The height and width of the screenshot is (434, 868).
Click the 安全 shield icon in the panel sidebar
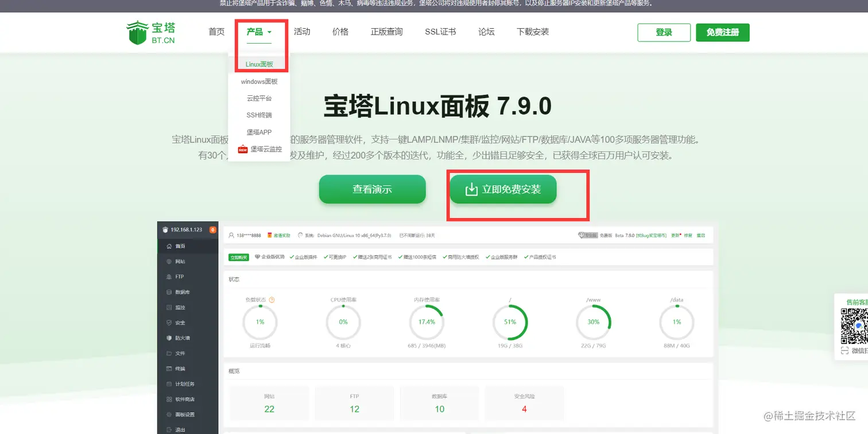point(169,323)
